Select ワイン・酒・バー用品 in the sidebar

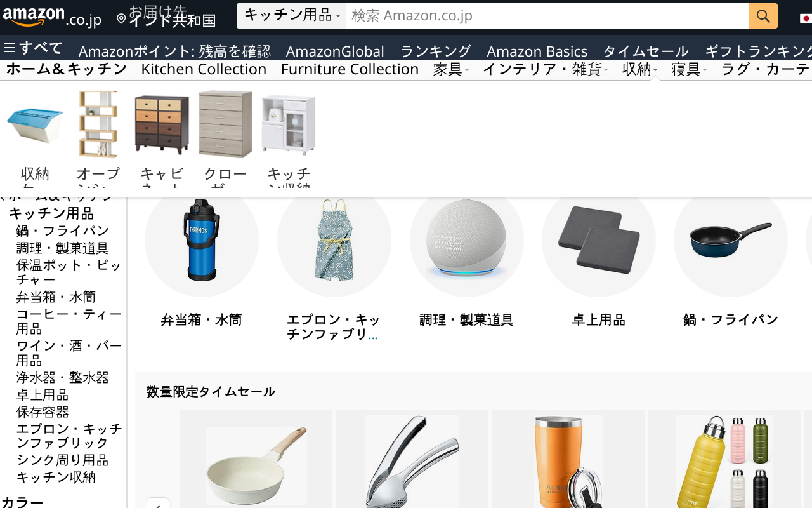click(69, 353)
